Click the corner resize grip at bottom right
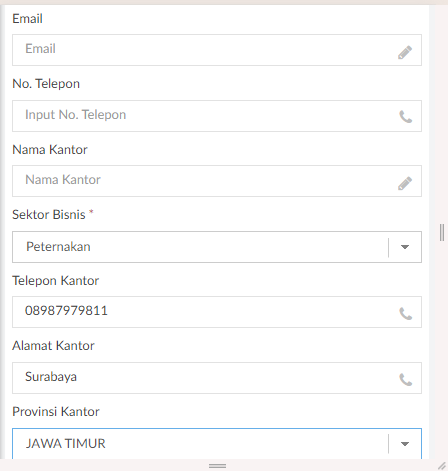The image size is (448, 471). 442,466
